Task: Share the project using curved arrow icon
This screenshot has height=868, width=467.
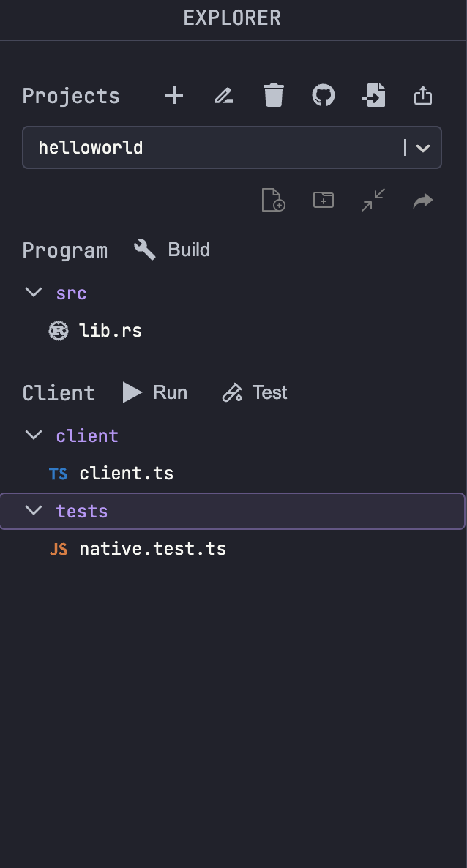Action: coord(423,200)
